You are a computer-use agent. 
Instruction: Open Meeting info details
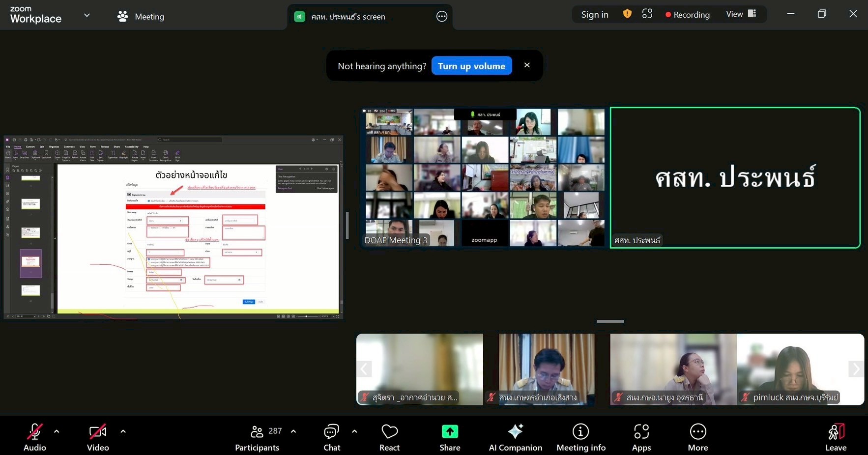[x=580, y=437]
